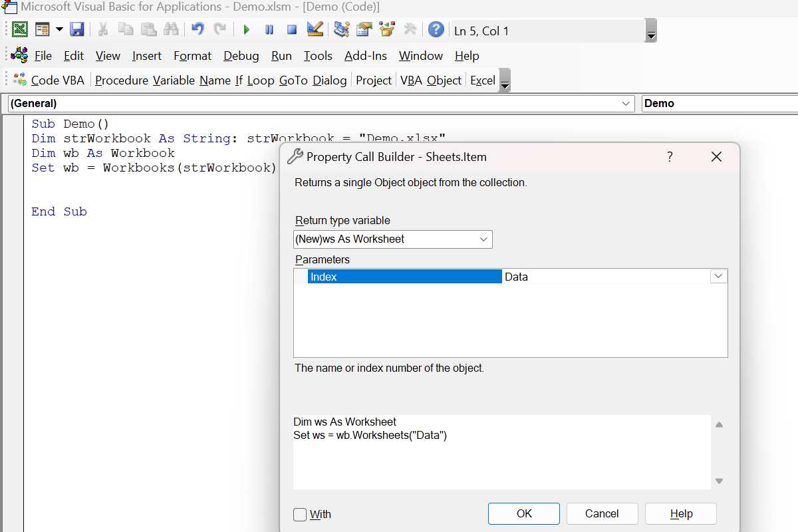Click the Find binoculars icon
Screen dimensions: 798x532
tap(171, 29)
